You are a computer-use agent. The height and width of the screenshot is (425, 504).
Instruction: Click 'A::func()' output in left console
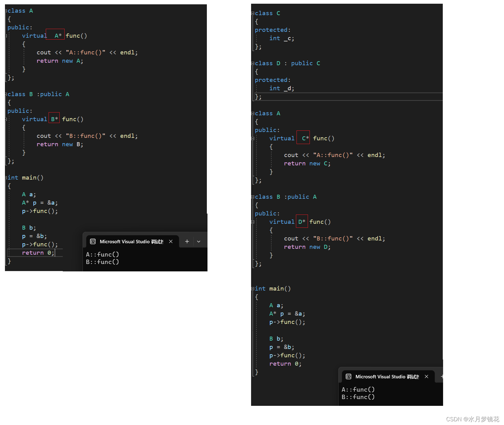102,254
